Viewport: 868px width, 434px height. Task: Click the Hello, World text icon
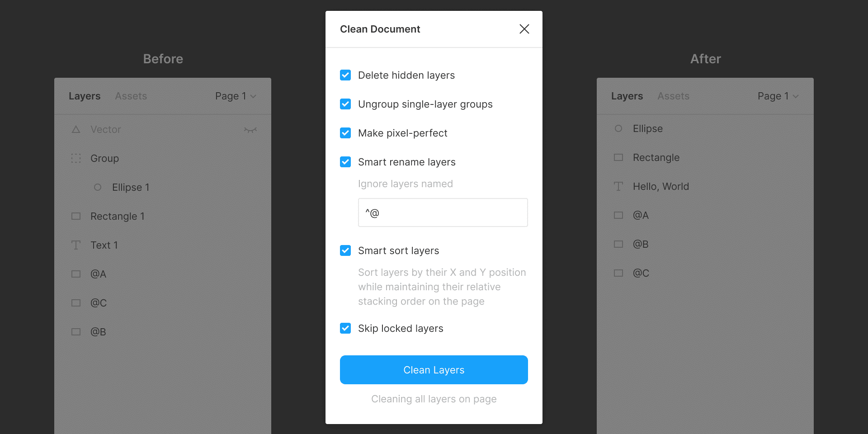point(618,186)
